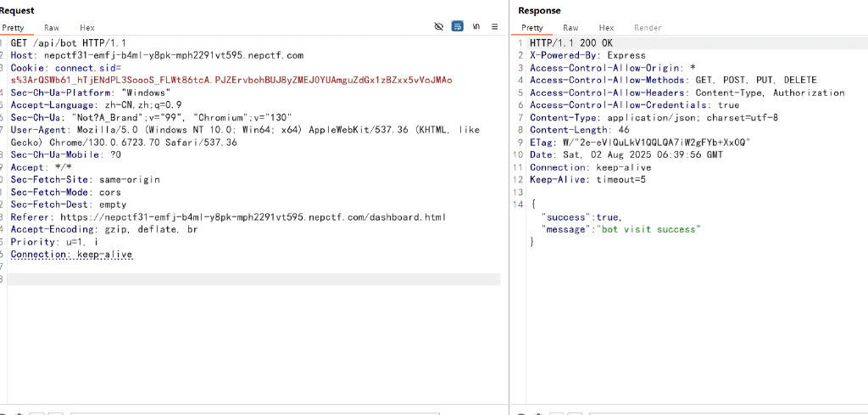
Task: Click the Content-Type application/json response header
Action: point(654,117)
